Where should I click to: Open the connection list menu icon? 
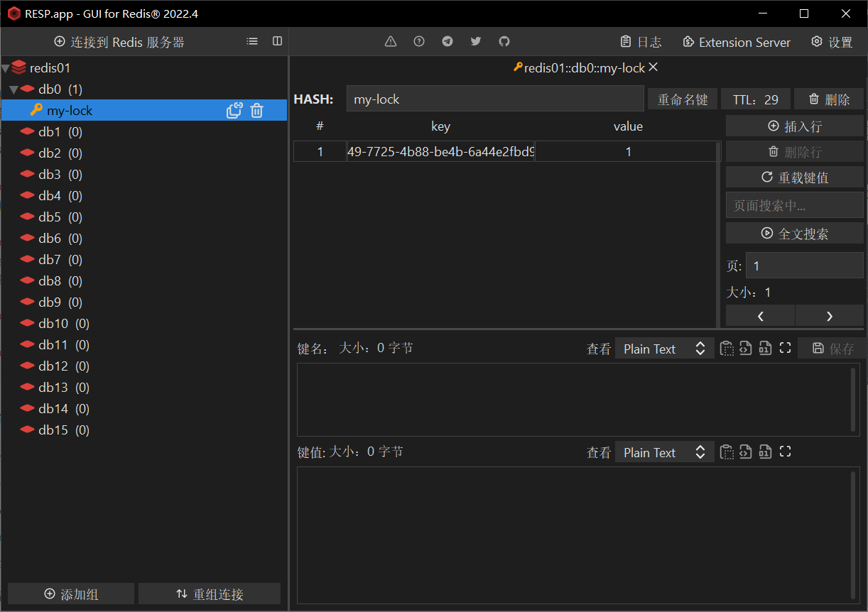(x=252, y=42)
